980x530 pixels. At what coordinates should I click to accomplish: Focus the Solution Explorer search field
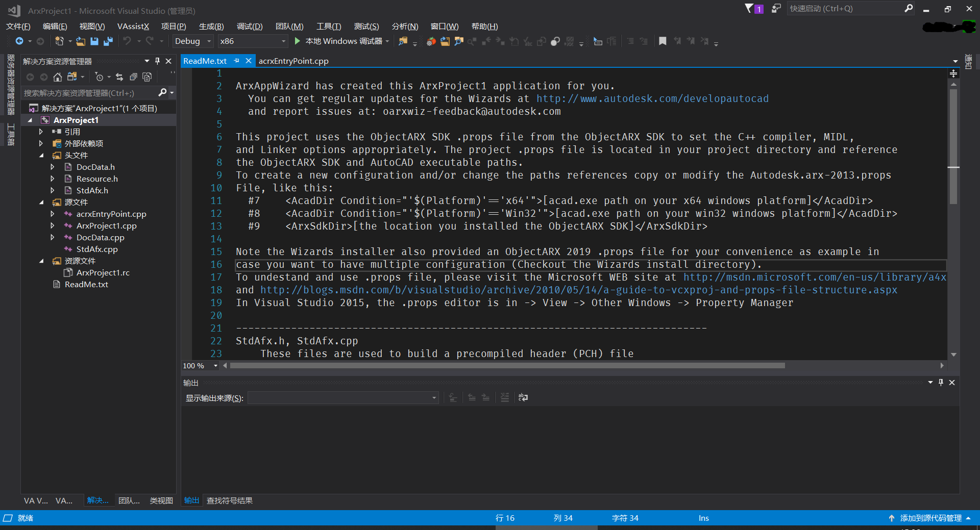[90, 93]
